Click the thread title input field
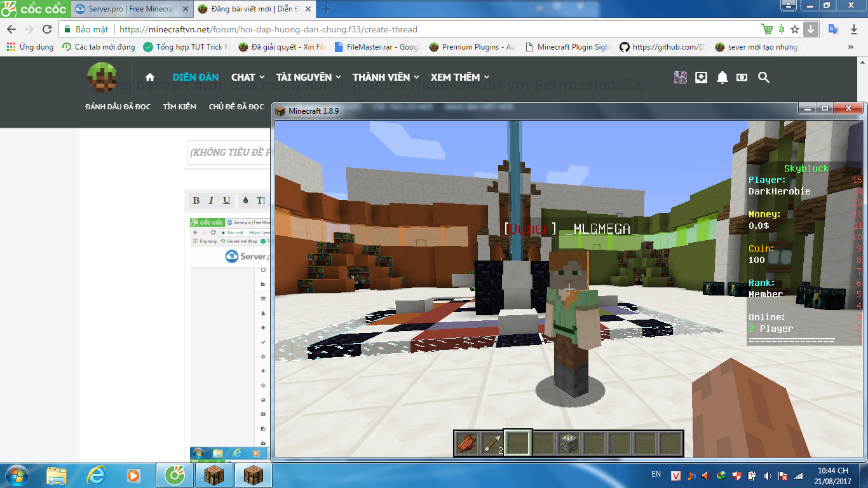868x488 pixels. (229, 152)
